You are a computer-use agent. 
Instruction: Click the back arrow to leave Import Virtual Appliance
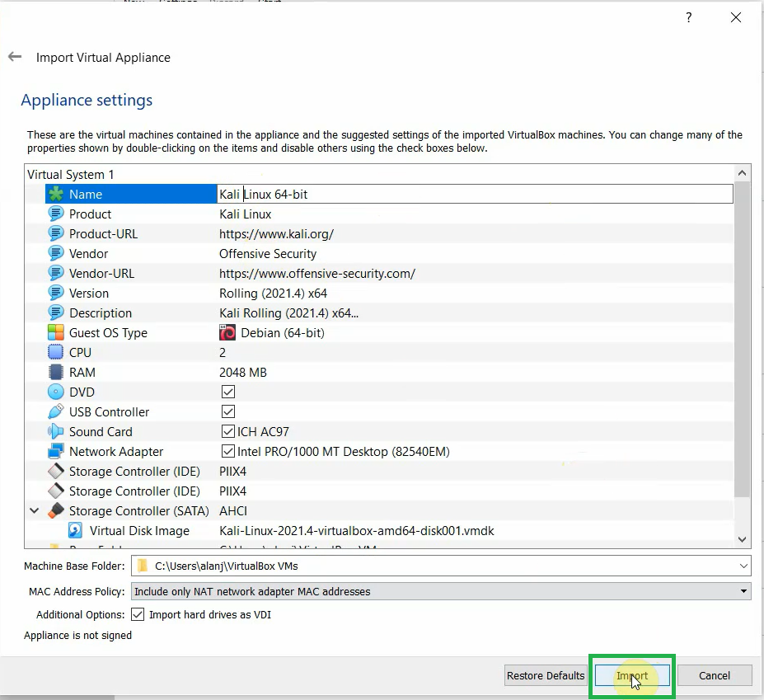(15, 57)
